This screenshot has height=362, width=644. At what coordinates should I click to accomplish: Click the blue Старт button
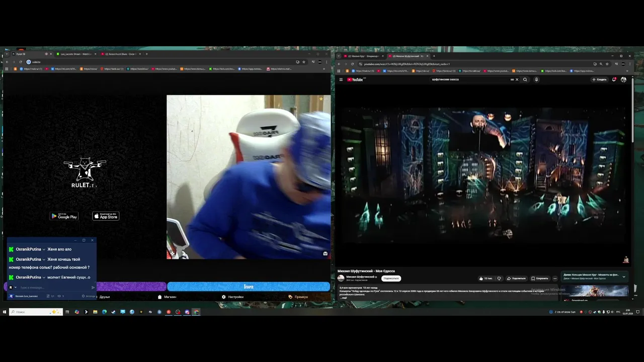point(249,287)
